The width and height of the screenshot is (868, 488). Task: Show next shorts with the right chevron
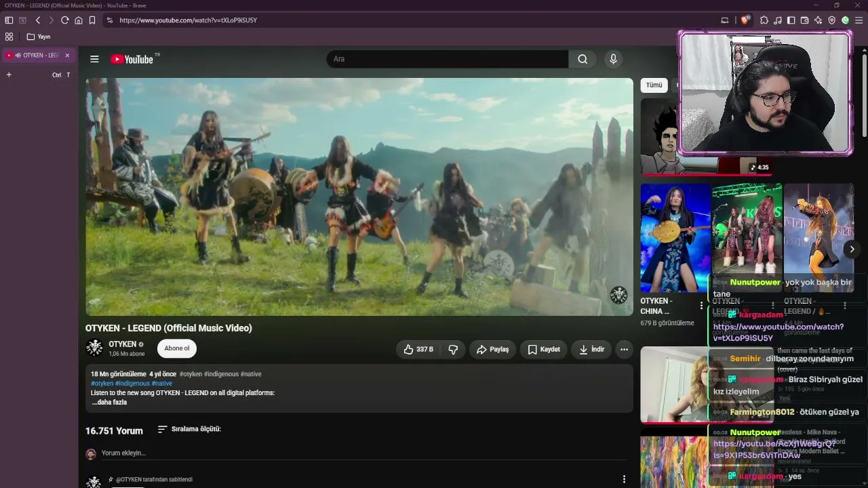[852, 249]
